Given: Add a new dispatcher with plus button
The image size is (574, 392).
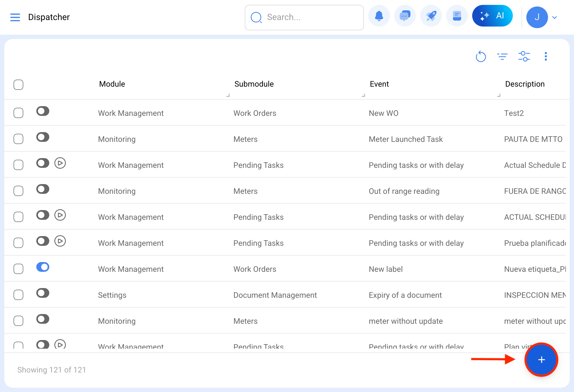Looking at the screenshot, I should [542, 360].
